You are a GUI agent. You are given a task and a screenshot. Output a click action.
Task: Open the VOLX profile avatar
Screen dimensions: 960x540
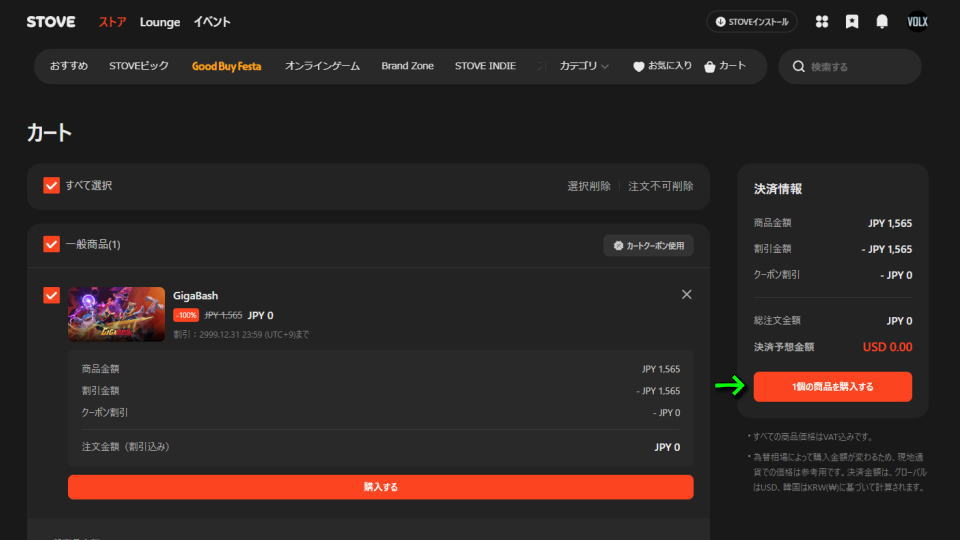(917, 21)
